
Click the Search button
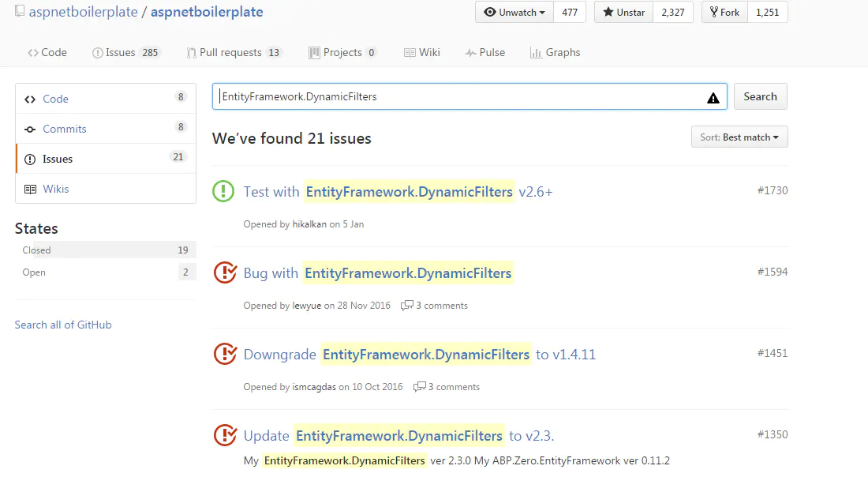tap(760, 96)
